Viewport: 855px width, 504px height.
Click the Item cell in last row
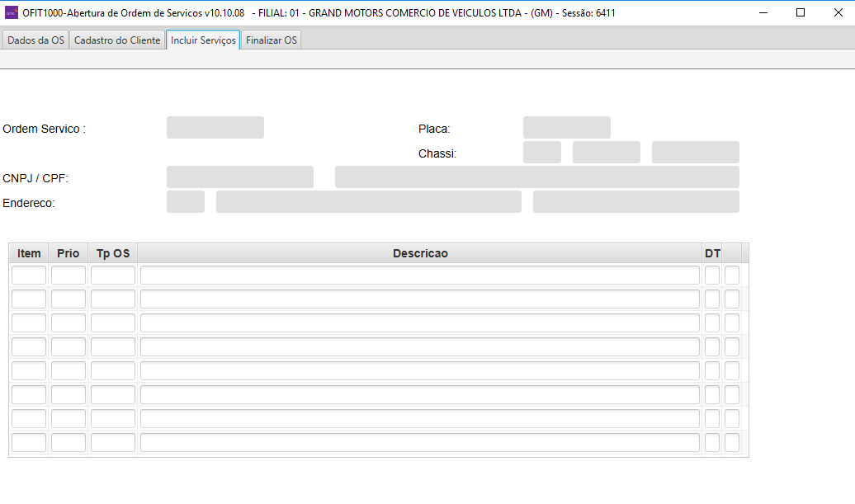tap(29, 442)
